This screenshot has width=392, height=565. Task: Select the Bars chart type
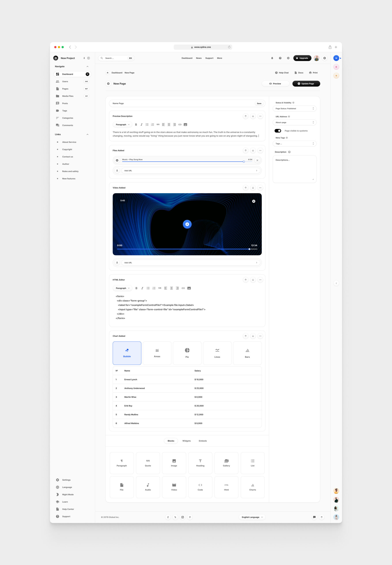click(247, 353)
